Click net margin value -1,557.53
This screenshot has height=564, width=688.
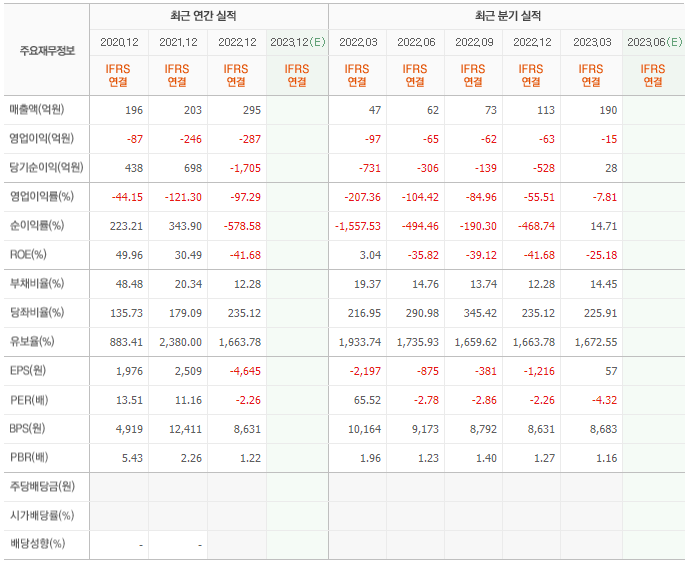pyautogui.click(x=358, y=226)
